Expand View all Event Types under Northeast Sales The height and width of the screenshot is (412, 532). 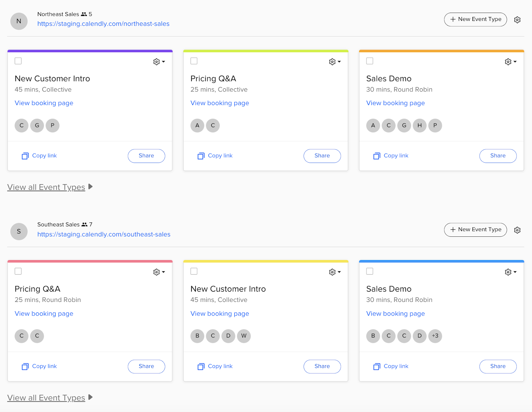pos(50,187)
